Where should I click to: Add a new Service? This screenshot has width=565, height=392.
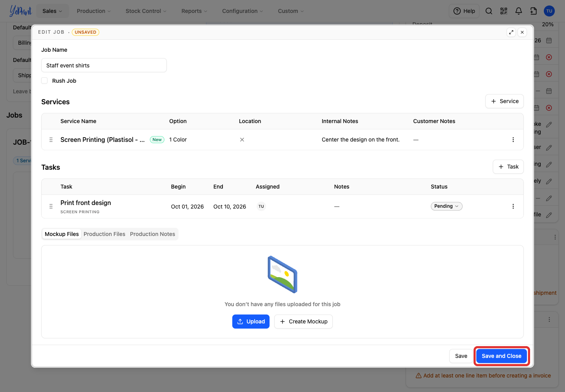[505, 101]
